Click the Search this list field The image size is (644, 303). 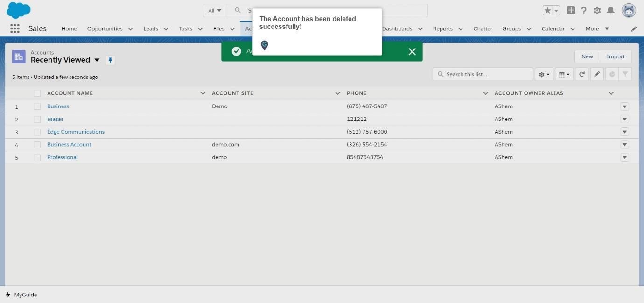point(483,74)
